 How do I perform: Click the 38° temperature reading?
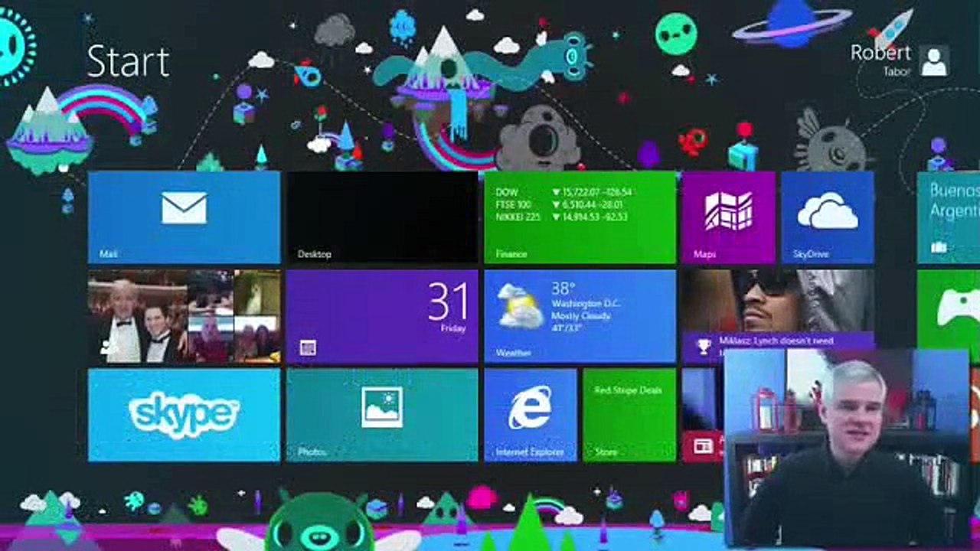[563, 289]
